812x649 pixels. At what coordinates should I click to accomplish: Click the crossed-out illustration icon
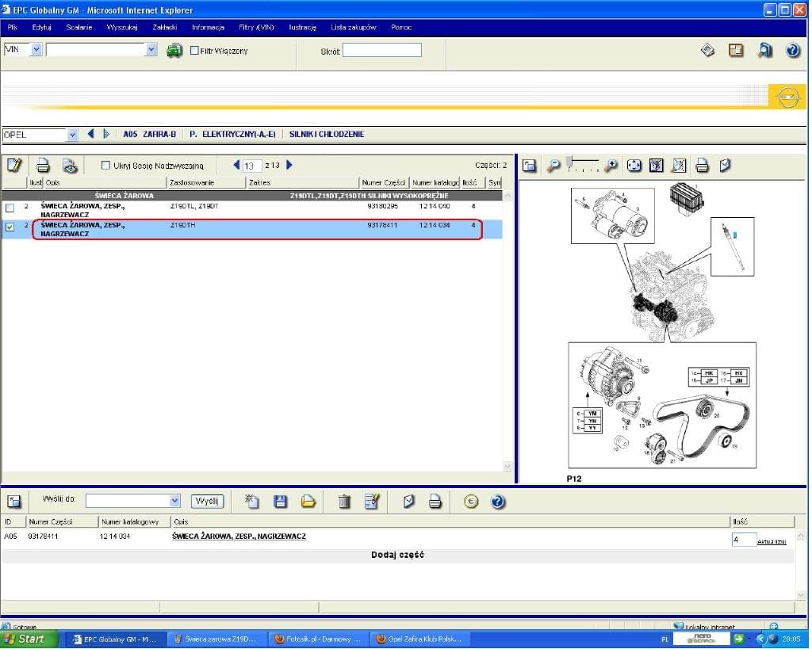click(679, 166)
